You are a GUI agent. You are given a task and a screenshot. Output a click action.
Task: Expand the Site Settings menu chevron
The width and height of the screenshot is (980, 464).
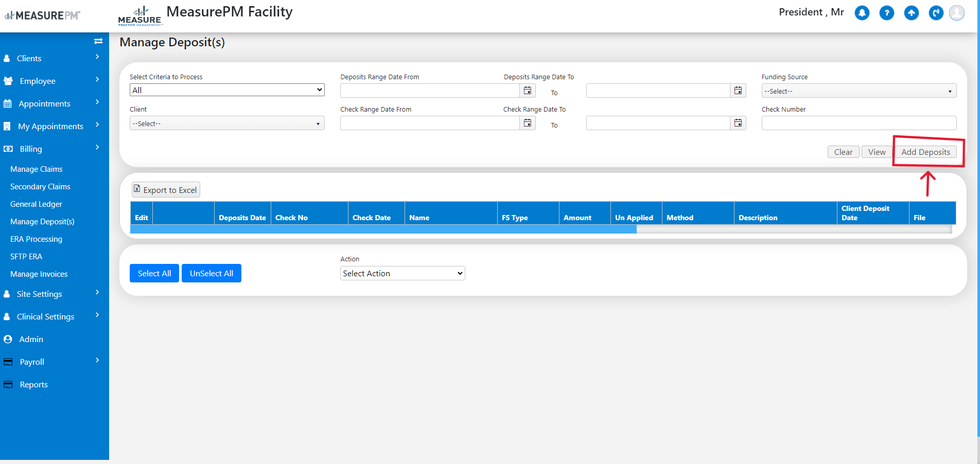point(97,292)
